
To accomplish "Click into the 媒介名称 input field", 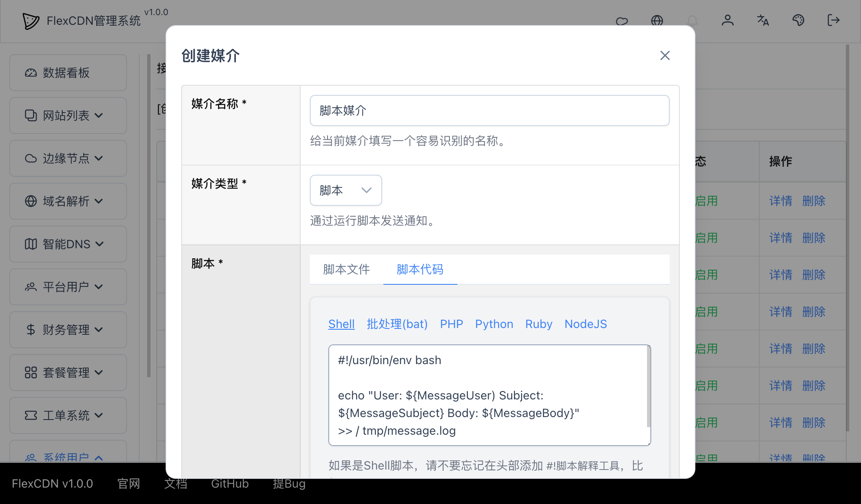I will pyautogui.click(x=489, y=110).
